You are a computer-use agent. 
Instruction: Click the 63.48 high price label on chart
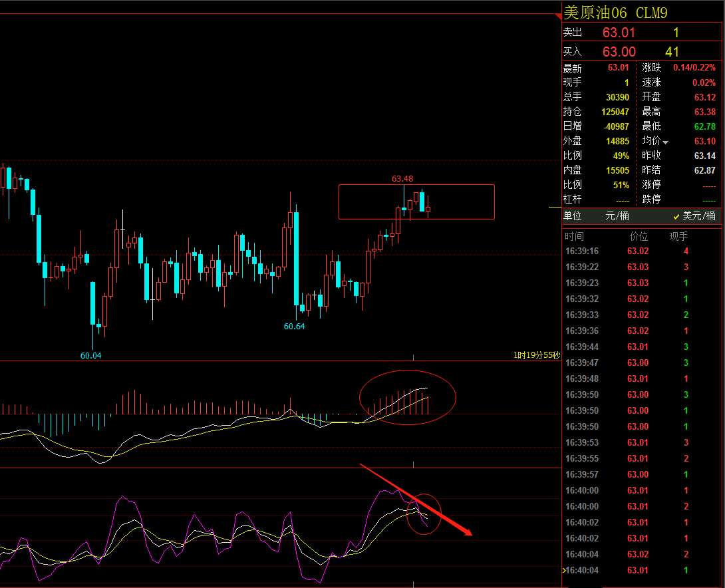(x=402, y=178)
